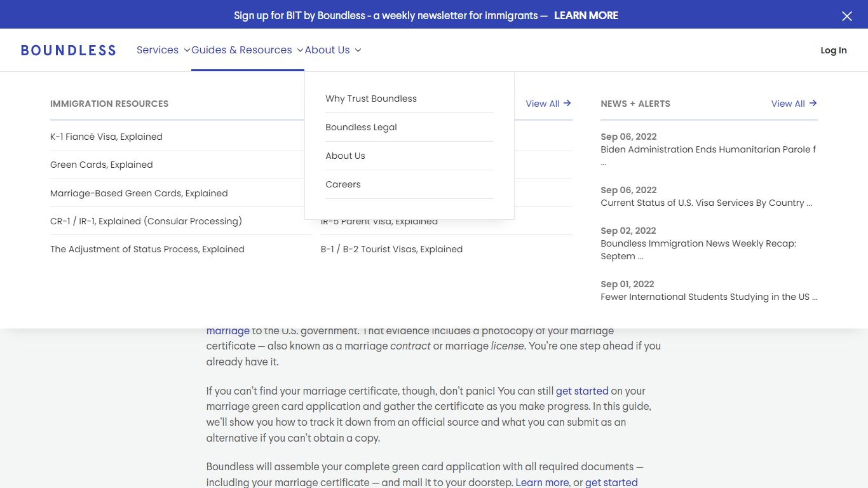Open B-1 / B-2 Tourist Visas guide
Image resolution: width=868 pixels, height=488 pixels.
391,249
